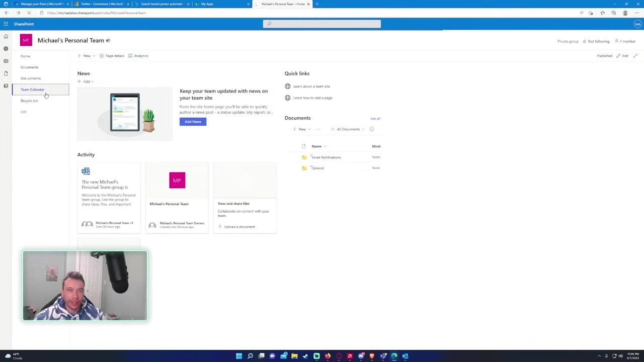644x362 pixels.
Task: Click the documents info circle icon
Action: coord(371,129)
